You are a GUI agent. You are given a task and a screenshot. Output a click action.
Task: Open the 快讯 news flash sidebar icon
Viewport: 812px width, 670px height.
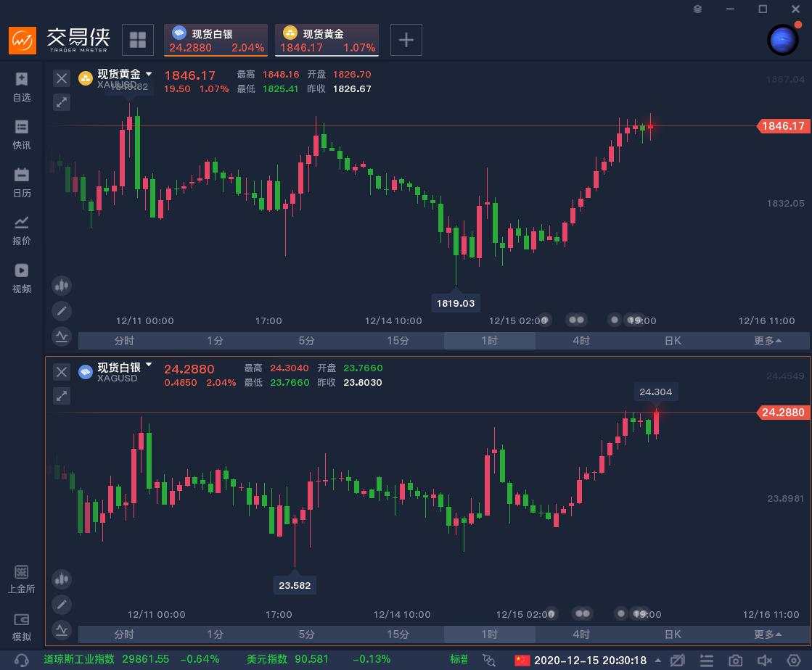pos(21,135)
